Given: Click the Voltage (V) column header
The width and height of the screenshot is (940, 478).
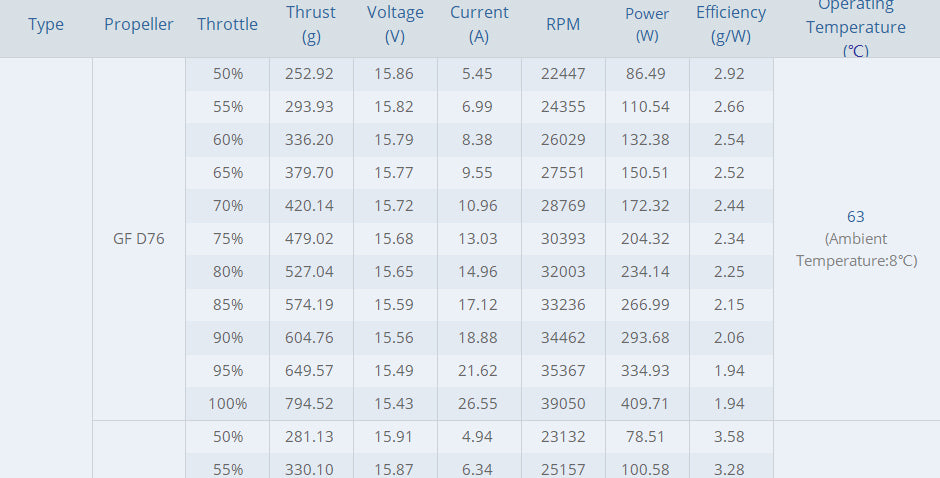Looking at the screenshot, I should click(395, 25).
